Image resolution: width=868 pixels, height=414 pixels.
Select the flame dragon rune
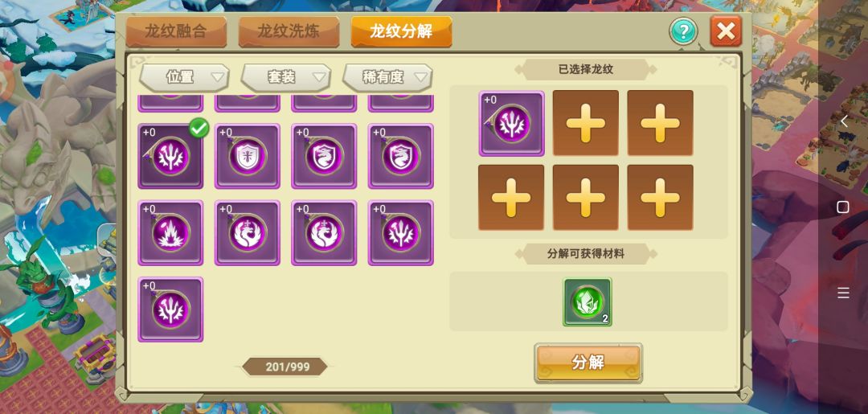(170, 233)
